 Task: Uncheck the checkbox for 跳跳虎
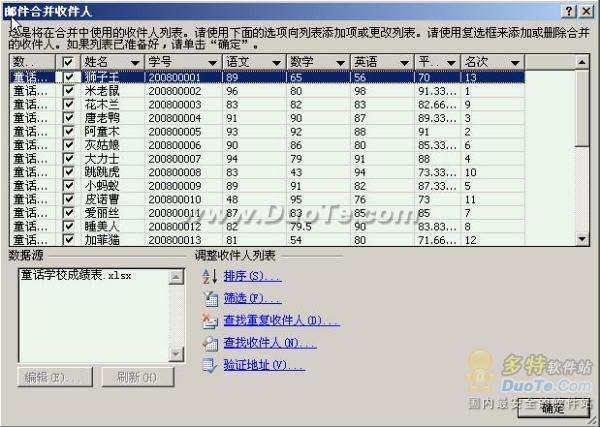pos(68,172)
